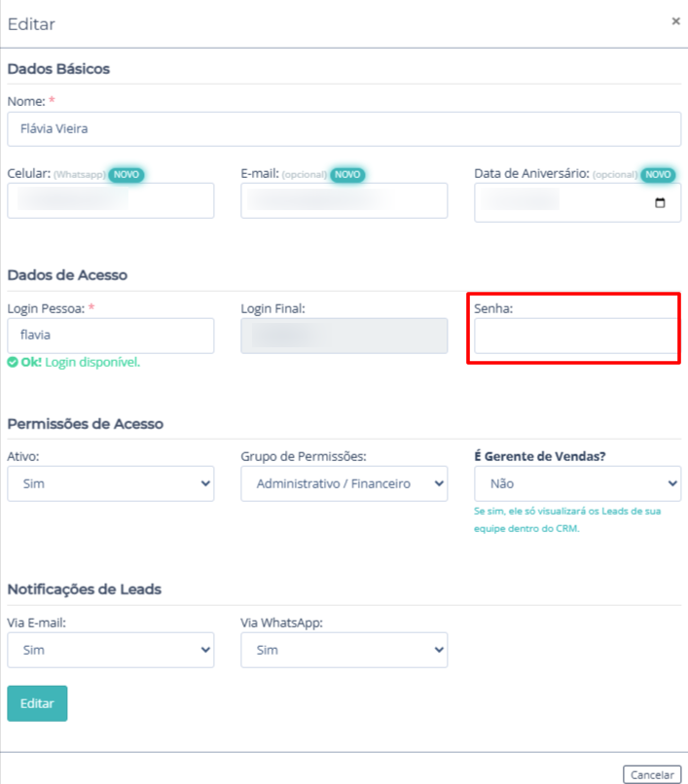Screen dimensions: 688x784
Task: Focus the Nome text field
Action: pyautogui.click(x=344, y=128)
